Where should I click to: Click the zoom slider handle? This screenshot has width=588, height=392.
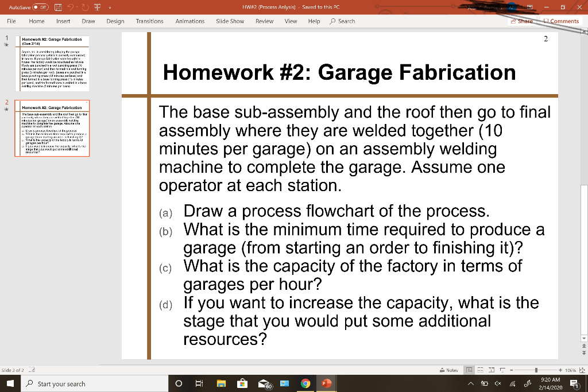coord(536,370)
